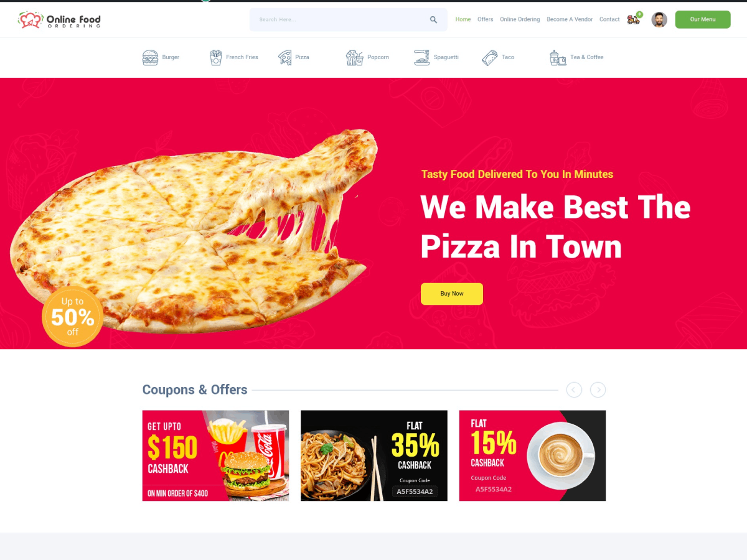Image resolution: width=747 pixels, height=560 pixels.
Task: Click the yellow Buy Now button
Action: click(x=452, y=294)
